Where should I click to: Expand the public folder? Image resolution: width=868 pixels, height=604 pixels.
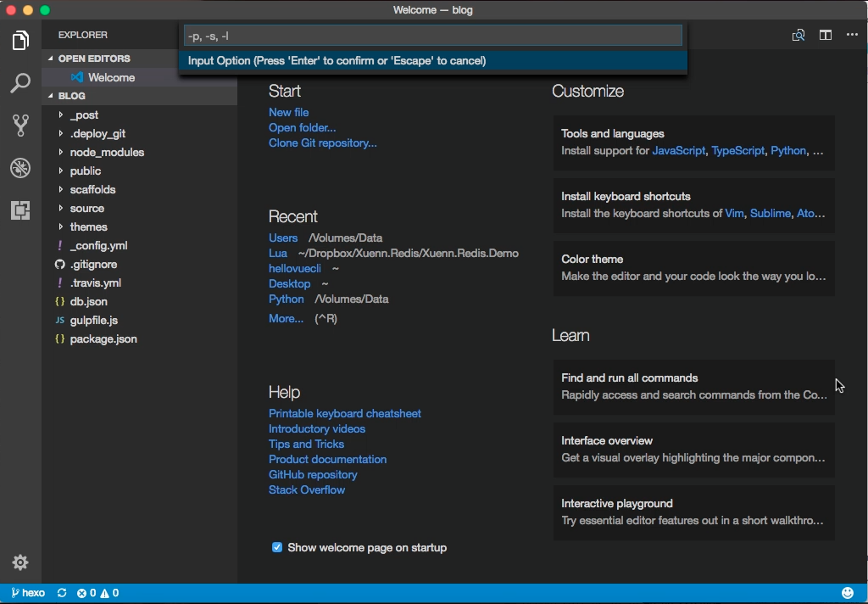click(x=61, y=171)
